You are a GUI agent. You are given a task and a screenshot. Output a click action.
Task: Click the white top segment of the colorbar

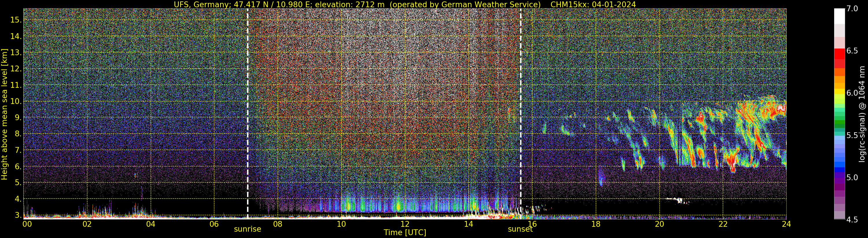(839, 16)
